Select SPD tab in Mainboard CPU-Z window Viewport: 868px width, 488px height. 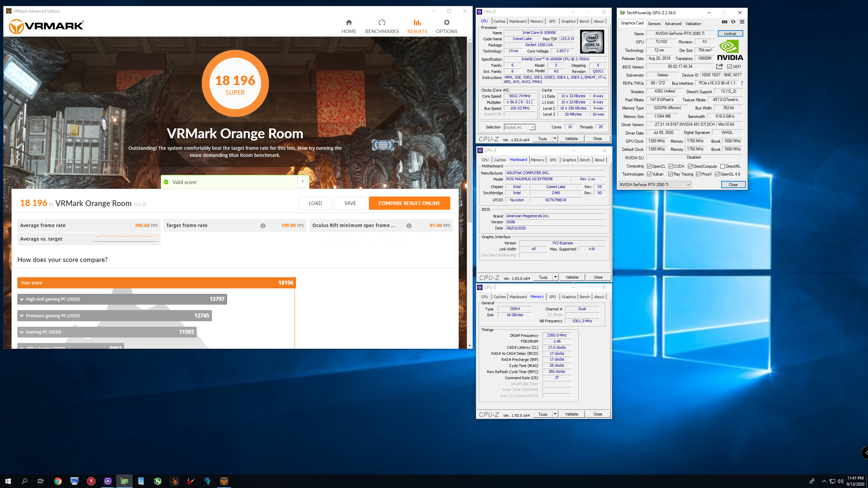click(x=553, y=160)
